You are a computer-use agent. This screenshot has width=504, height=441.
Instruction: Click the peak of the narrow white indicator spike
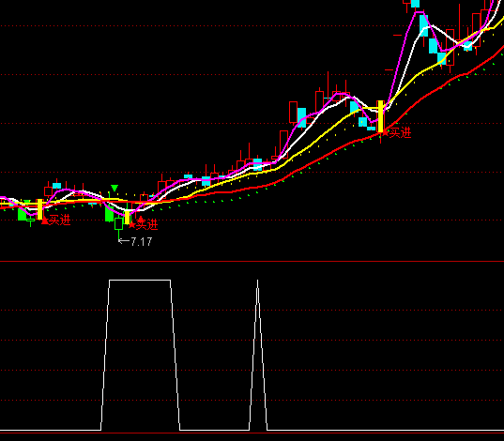coord(257,281)
